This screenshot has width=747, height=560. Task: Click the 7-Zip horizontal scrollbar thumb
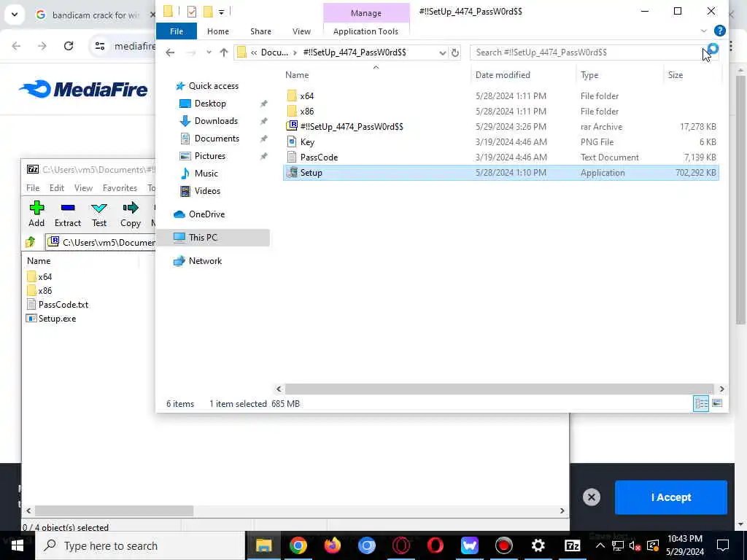click(115, 510)
